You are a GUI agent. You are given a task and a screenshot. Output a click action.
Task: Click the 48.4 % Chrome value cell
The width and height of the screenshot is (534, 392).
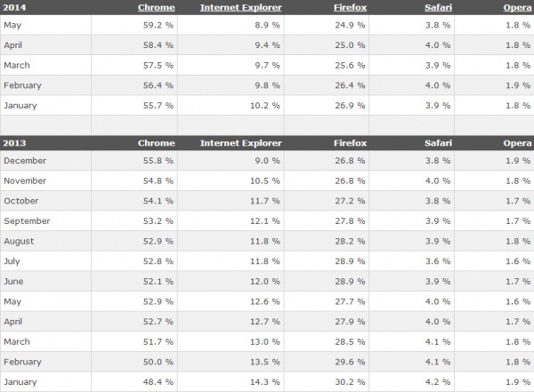point(159,382)
